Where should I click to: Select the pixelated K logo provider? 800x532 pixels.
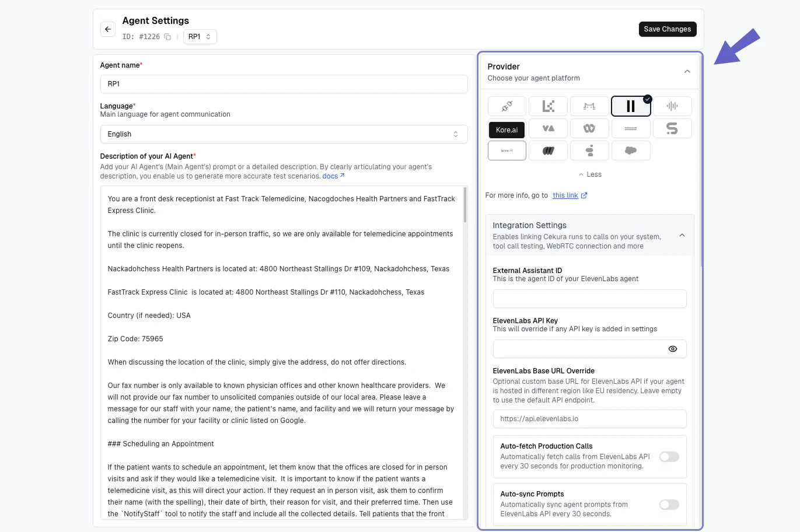coord(548,106)
